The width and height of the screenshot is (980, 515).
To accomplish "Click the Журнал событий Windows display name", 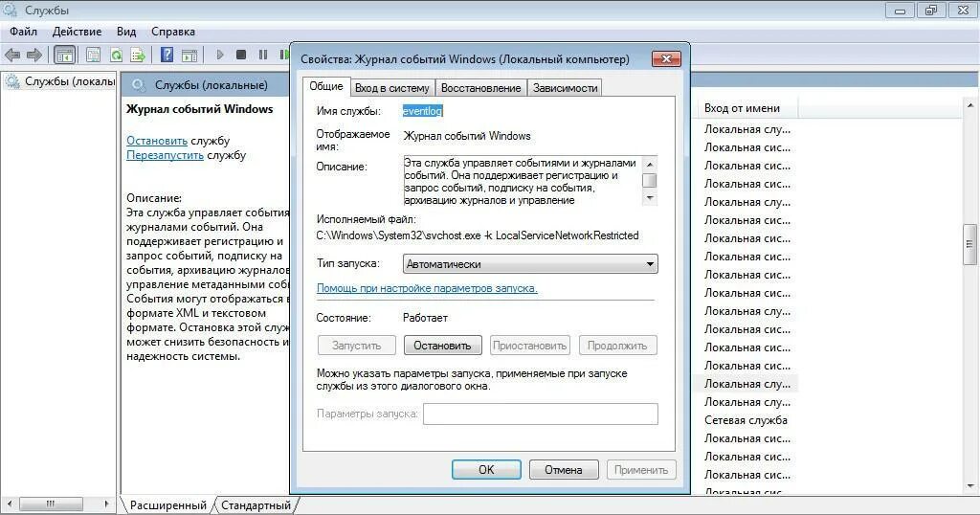I will tap(467, 136).
